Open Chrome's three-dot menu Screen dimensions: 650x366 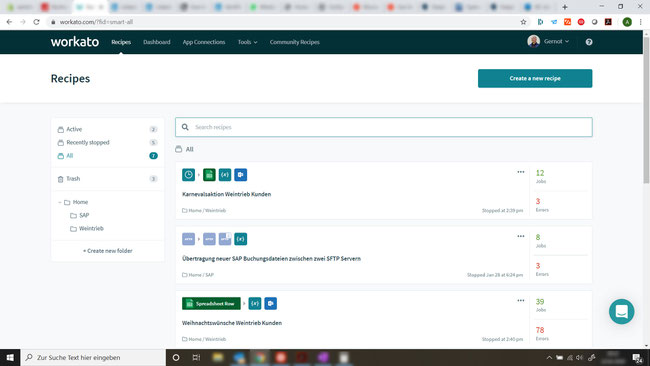coord(641,22)
